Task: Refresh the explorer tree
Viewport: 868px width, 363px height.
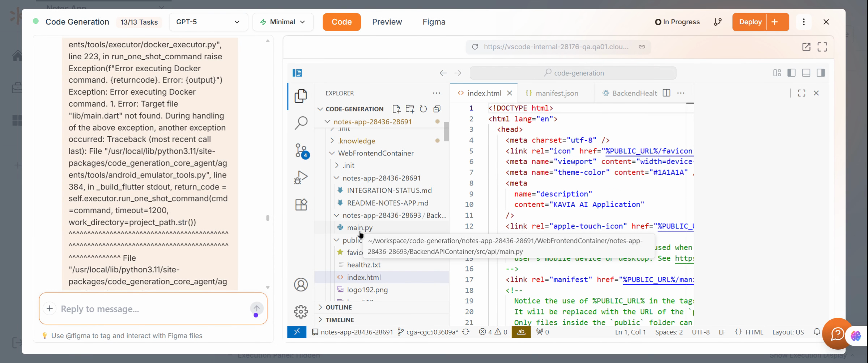Action: 423,109
